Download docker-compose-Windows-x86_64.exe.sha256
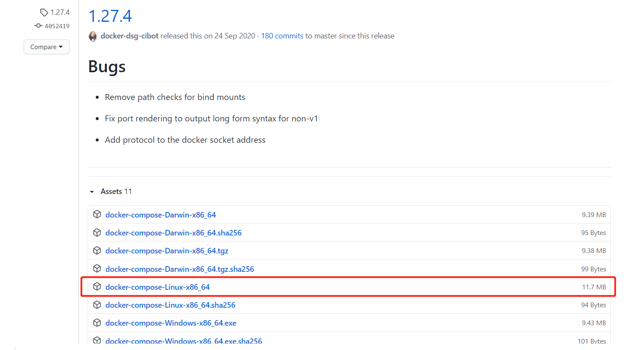The image size is (644, 350). tap(184, 341)
